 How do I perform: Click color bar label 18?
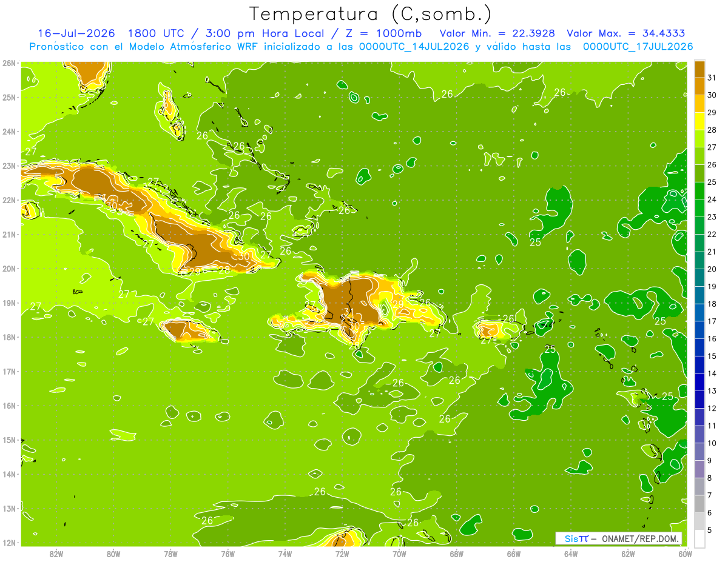click(x=712, y=303)
